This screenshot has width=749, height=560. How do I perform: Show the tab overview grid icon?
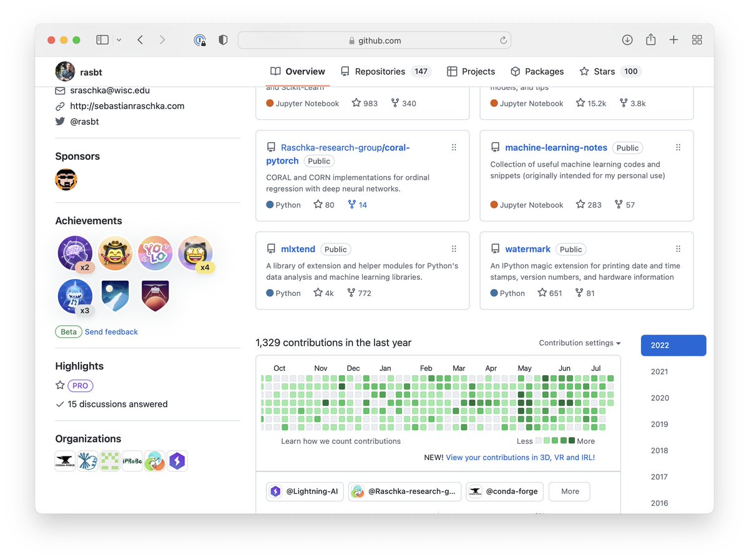[697, 40]
